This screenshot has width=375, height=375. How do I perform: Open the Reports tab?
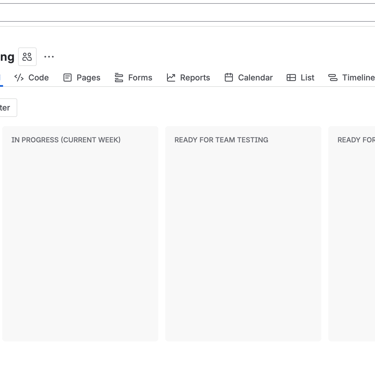[x=188, y=78]
